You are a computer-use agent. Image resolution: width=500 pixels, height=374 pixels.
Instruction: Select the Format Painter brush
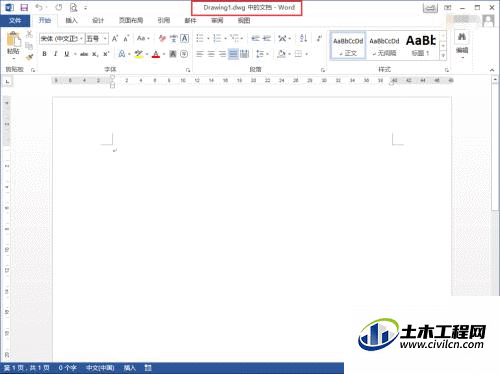[29, 57]
